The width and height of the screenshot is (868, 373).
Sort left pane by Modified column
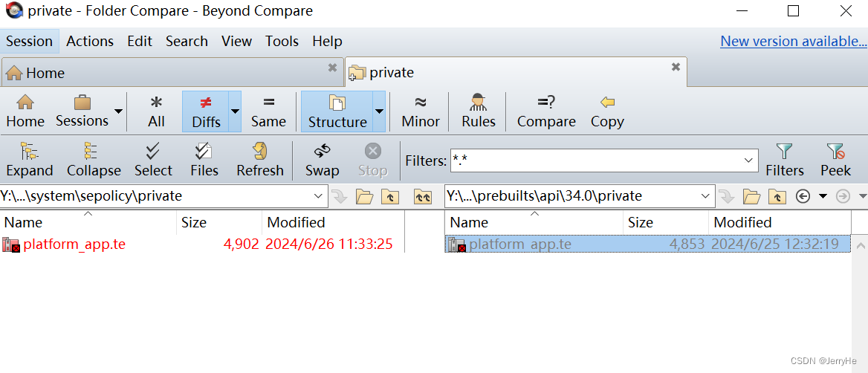coord(333,222)
